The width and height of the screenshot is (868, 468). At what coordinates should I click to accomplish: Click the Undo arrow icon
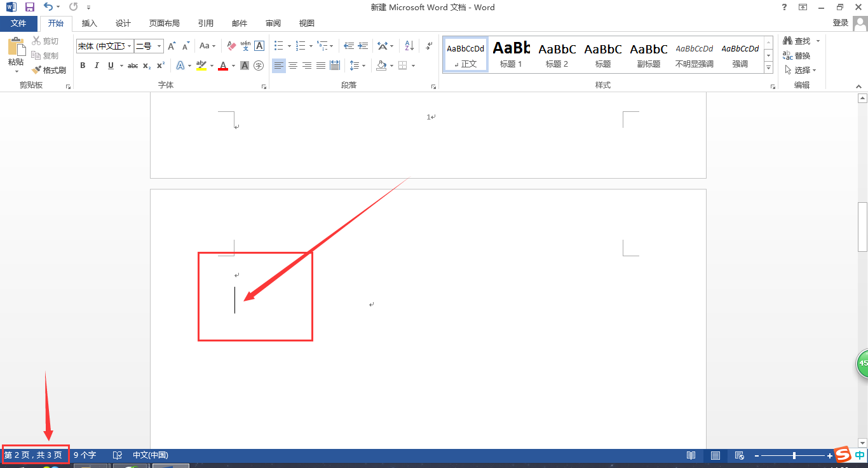point(48,7)
